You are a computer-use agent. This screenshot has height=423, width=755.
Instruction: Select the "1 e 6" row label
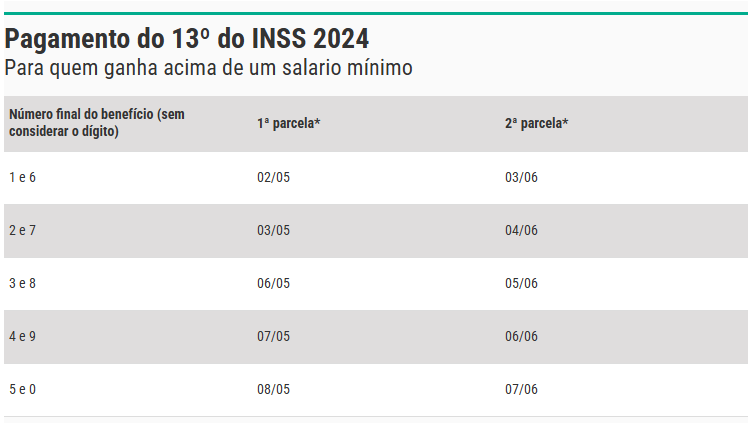tap(22, 178)
